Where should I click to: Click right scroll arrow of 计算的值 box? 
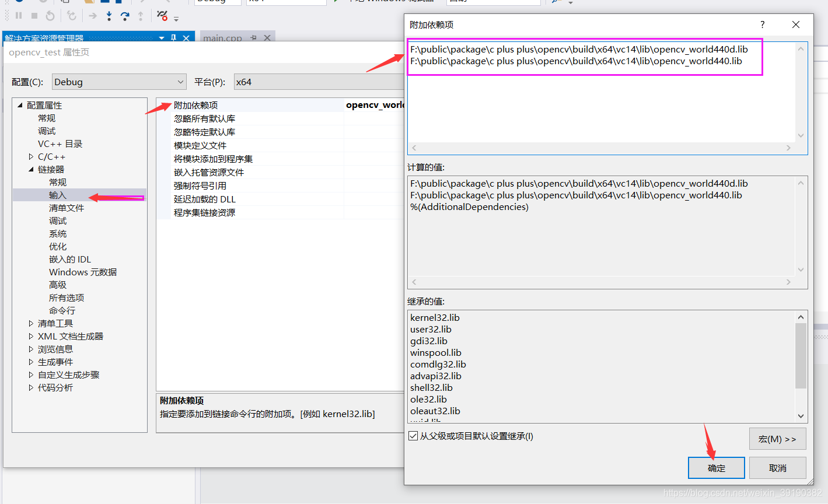point(788,282)
